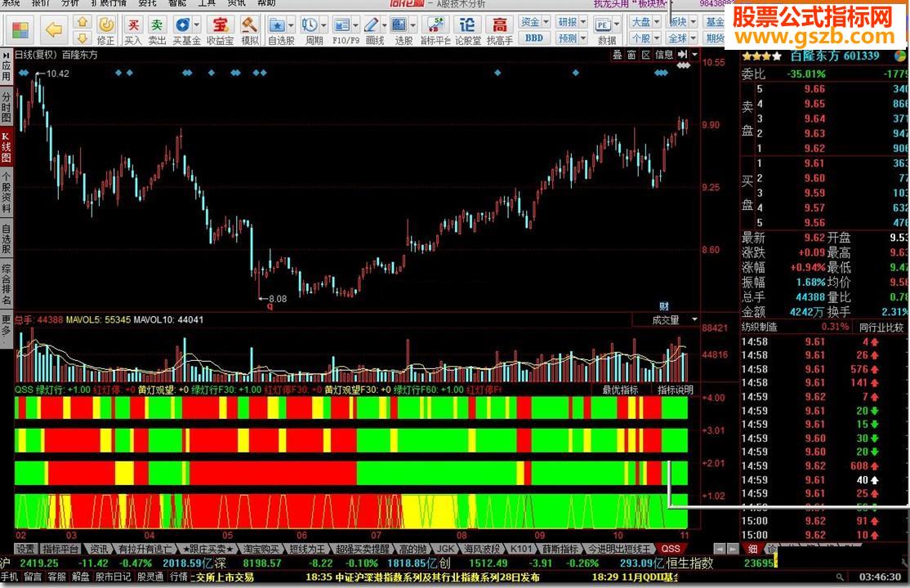Select the K101 indicator tab
This screenshot has height=588, width=910.
521,549
